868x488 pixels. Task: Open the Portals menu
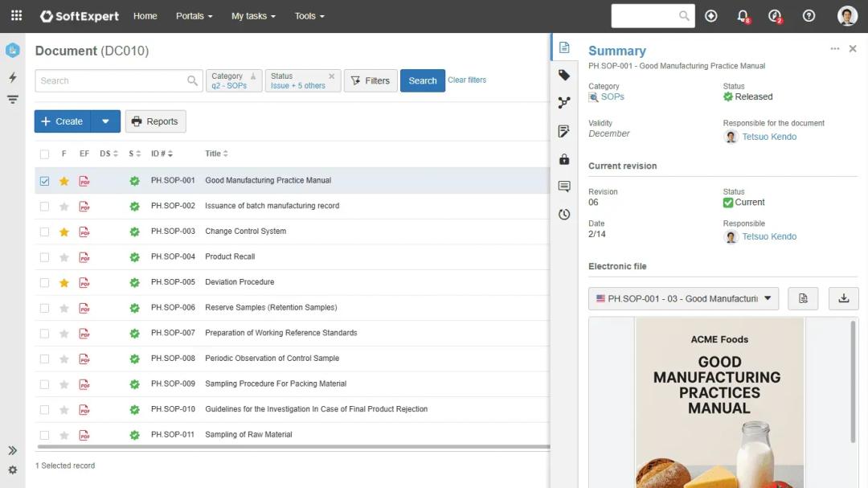point(194,16)
